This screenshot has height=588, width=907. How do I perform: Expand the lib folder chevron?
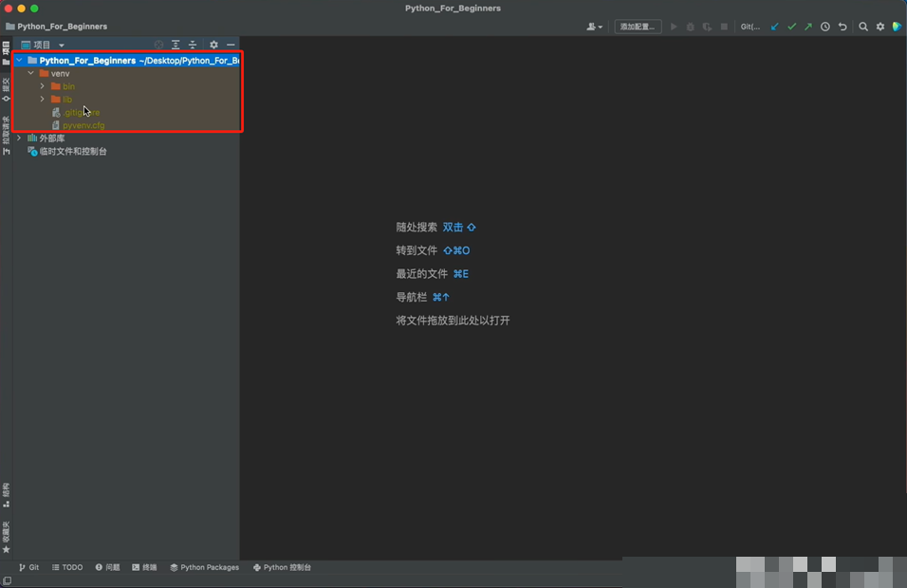coord(43,100)
